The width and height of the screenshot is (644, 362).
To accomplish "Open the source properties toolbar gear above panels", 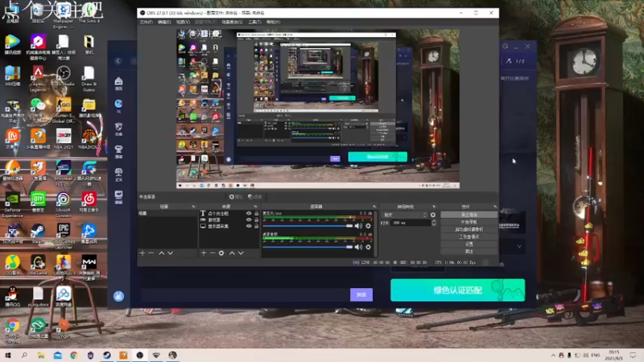I will pos(236,196).
